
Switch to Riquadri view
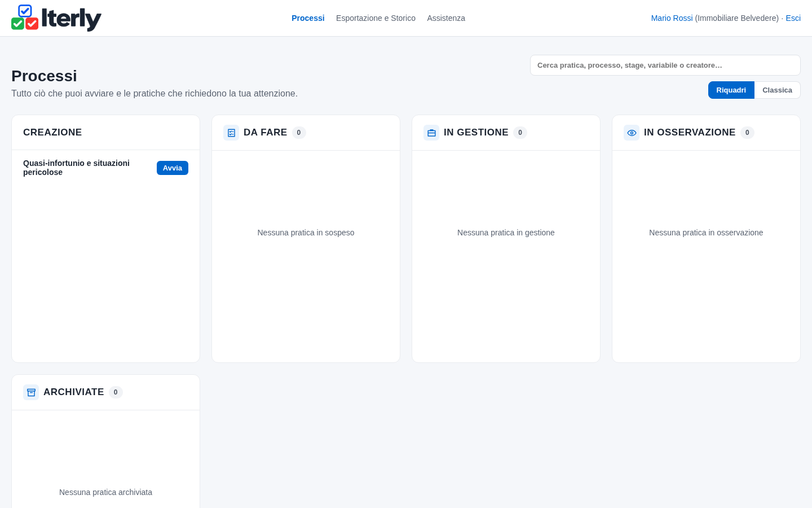(731, 90)
